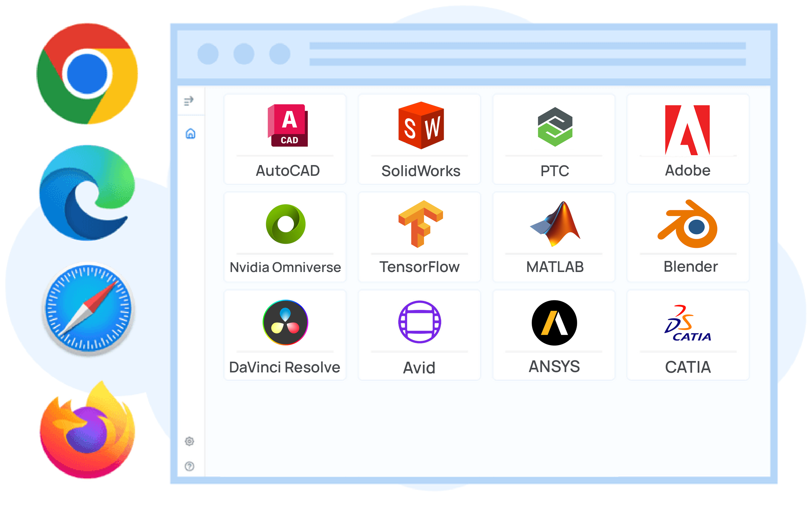Click the upper address bar line

tap(528, 45)
